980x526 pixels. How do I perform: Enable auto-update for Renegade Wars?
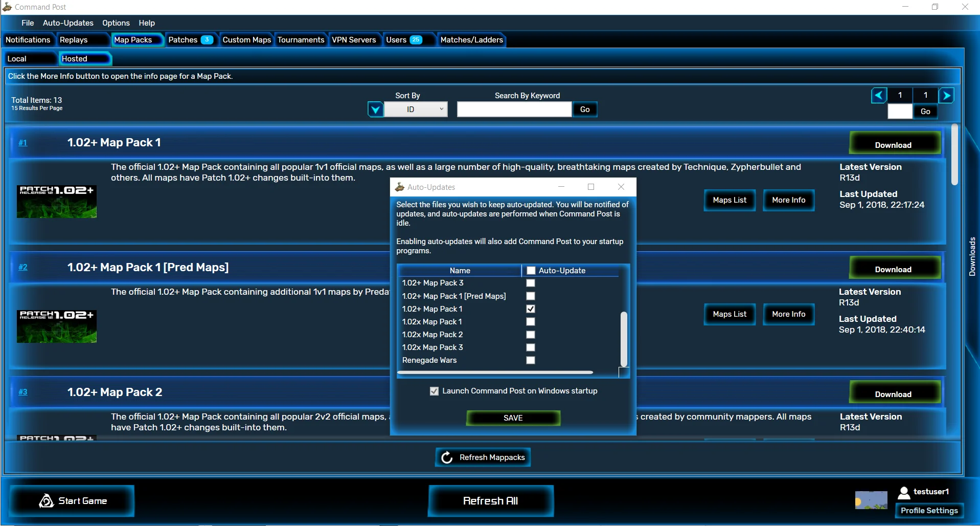click(x=531, y=360)
